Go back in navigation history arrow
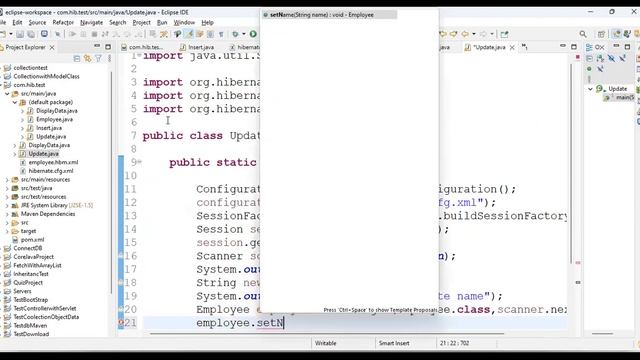The width and height of the screenshot is (640, 360). point(465,34)
